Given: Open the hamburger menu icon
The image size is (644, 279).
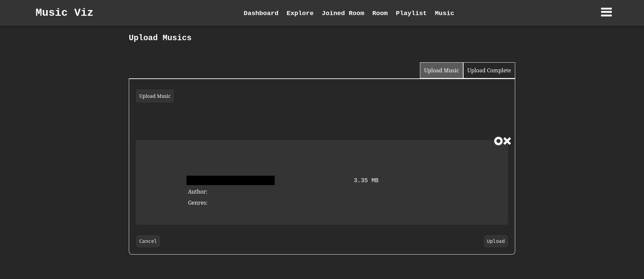Looking at the screenshot, I should (606, 12).
